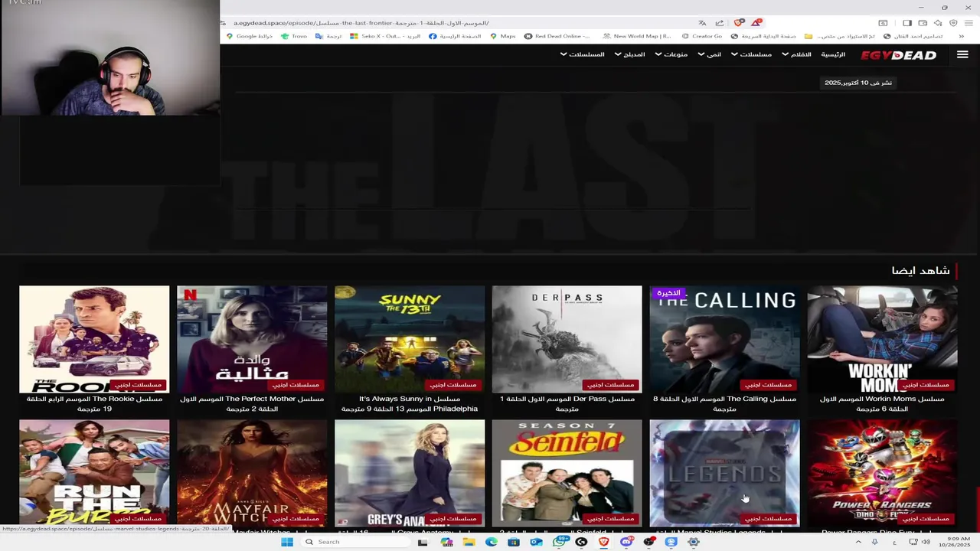Click The Rookie title text link
The height and width of the screenshot is (551, 980).
tap(94, 403)
